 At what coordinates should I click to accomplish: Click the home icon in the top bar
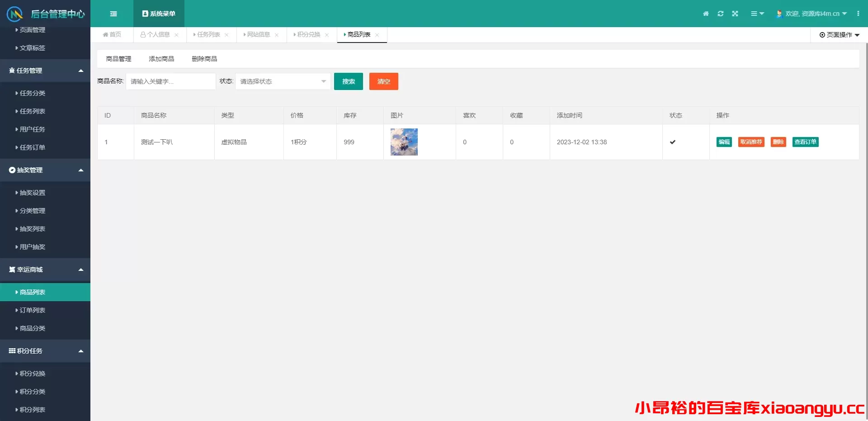pos(705,14)
